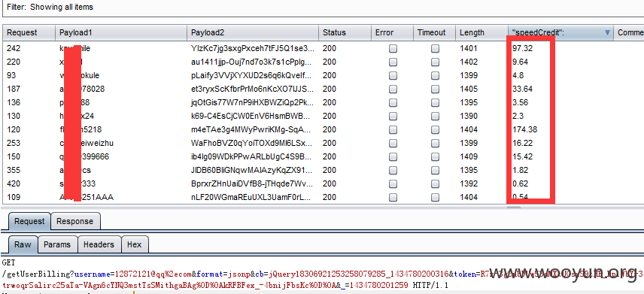Toggle Error checkbox for request 242

tap(393, 48)
